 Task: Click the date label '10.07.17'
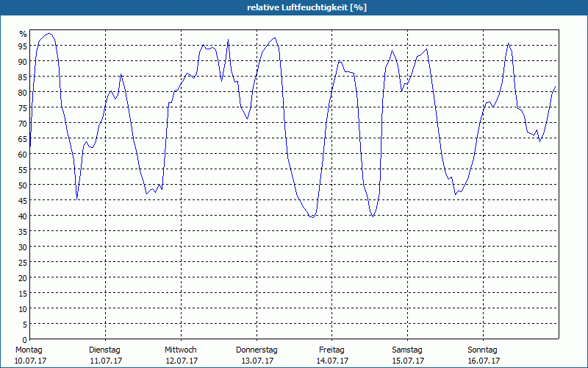29,361
